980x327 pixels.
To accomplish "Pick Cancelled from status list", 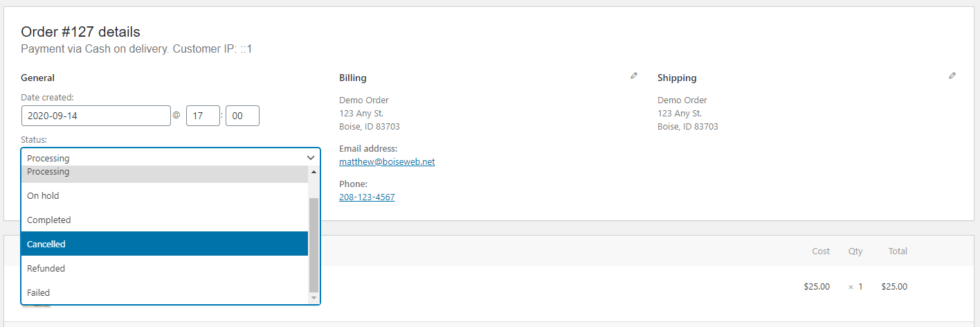I will (x=165, y=244).
